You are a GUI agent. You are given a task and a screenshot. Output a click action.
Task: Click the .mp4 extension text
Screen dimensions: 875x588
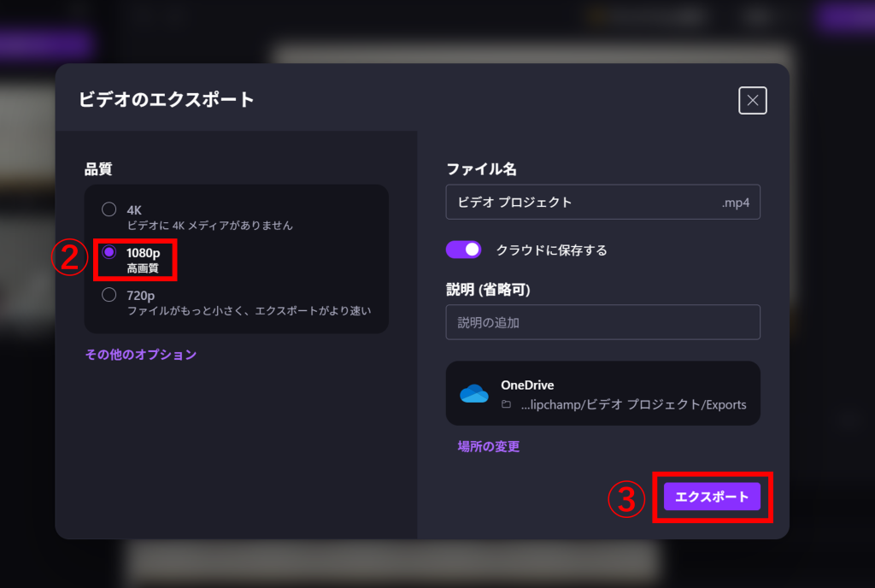pyautogui.click(x=736, y=203)
